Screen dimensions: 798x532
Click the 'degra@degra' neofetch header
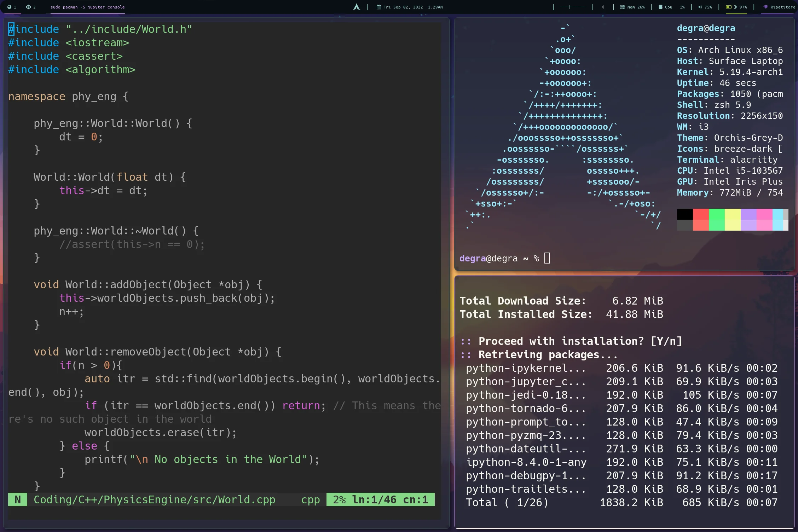pos(706,28)
